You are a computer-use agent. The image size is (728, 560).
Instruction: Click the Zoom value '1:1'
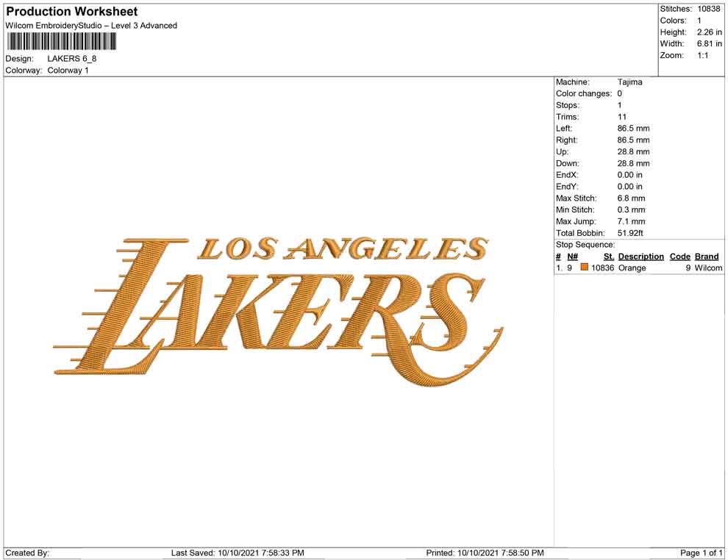(702, 55)
